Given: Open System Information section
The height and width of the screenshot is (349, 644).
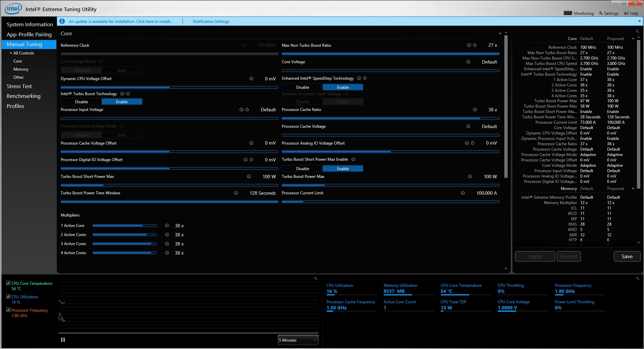Looking at the screenshot, I should (30, 24).
